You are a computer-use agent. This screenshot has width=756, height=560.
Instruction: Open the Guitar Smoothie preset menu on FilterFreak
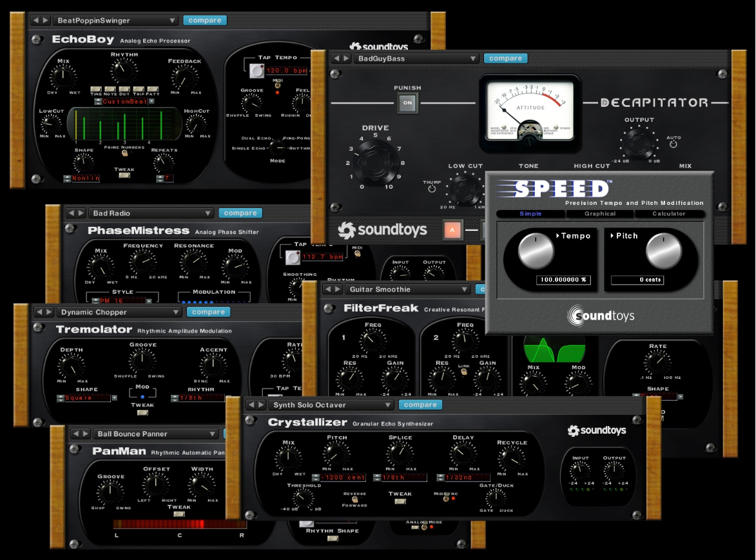(x=406, y=289)
